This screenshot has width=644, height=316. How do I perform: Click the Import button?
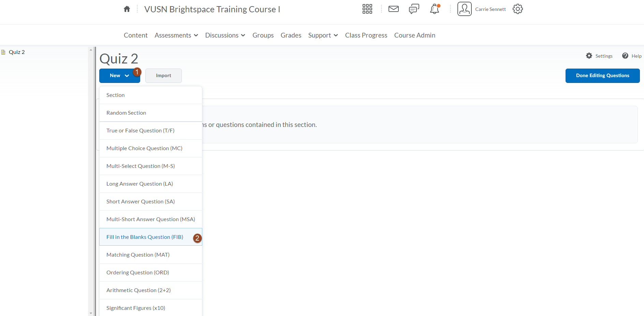coord(163,76)
